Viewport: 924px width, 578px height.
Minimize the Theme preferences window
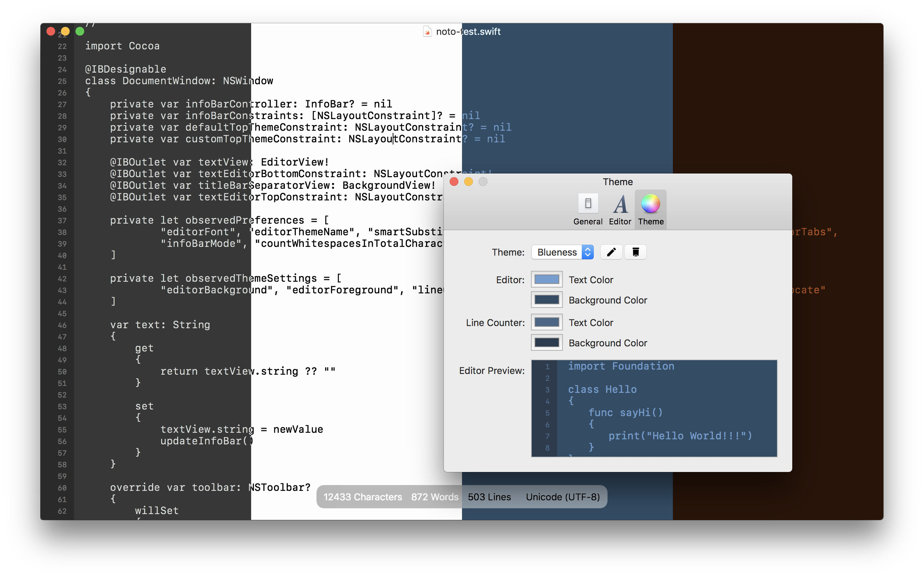click(469, 182)
